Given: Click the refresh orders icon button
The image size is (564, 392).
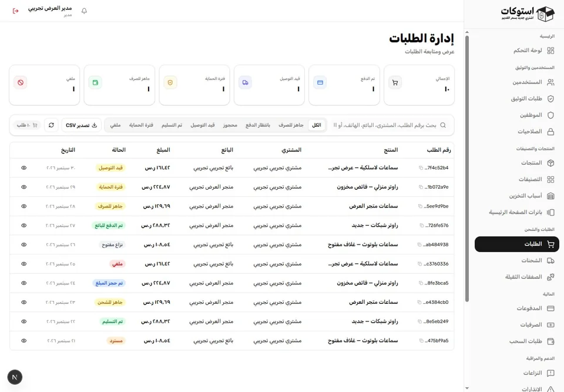Looking at the screenshot, I should click(52, 125).
